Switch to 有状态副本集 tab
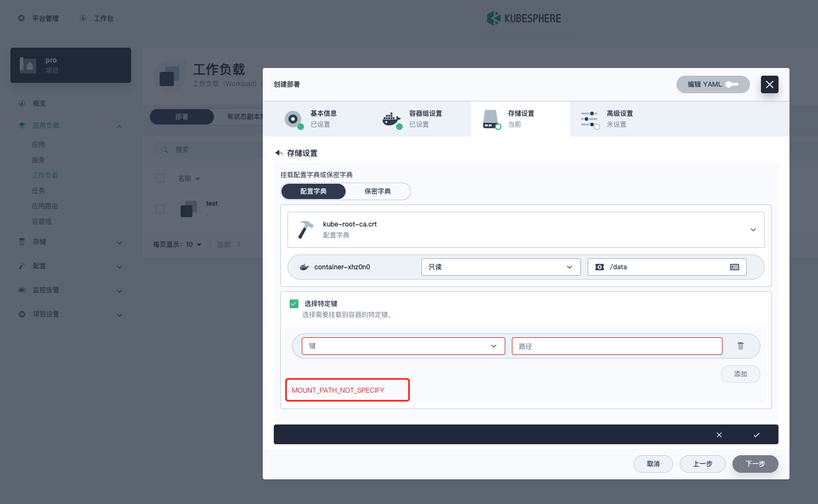 [245, 117]
